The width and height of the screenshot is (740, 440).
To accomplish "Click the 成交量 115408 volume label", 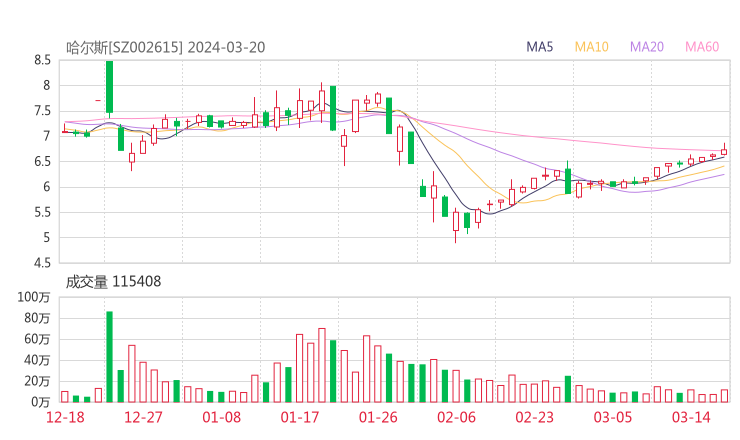I will pos(113,282).
